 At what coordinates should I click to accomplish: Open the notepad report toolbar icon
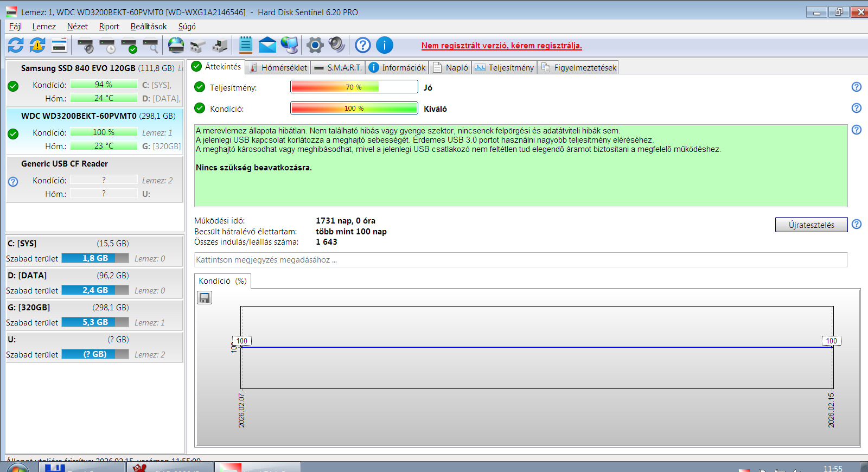click(x=246, y=45)
